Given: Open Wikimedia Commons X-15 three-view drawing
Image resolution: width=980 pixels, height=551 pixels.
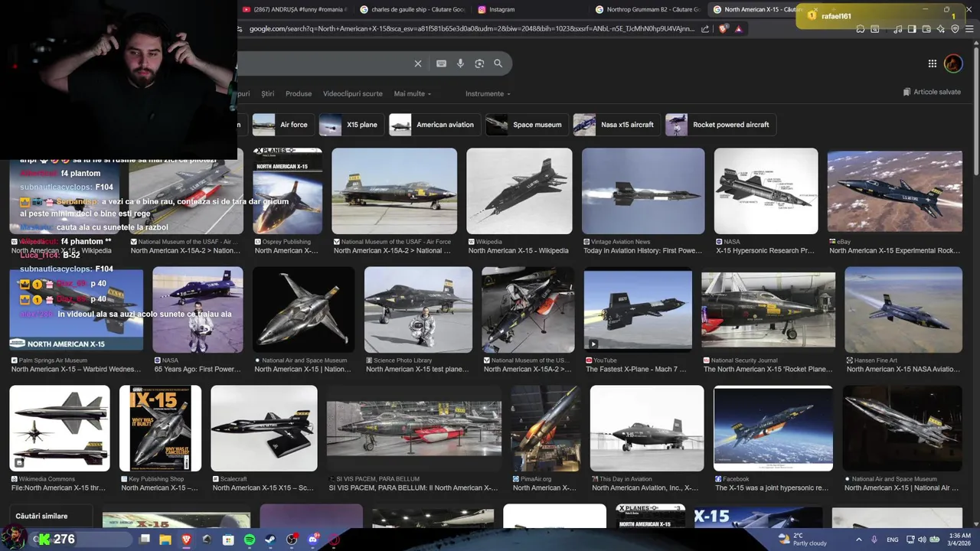Looking at the screenshot, I should tap(60, 429).
